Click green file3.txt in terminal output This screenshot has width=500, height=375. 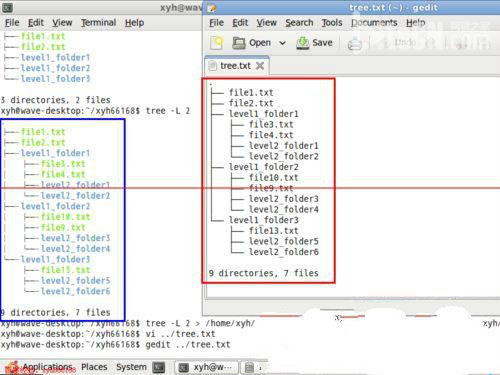[63, 164]
